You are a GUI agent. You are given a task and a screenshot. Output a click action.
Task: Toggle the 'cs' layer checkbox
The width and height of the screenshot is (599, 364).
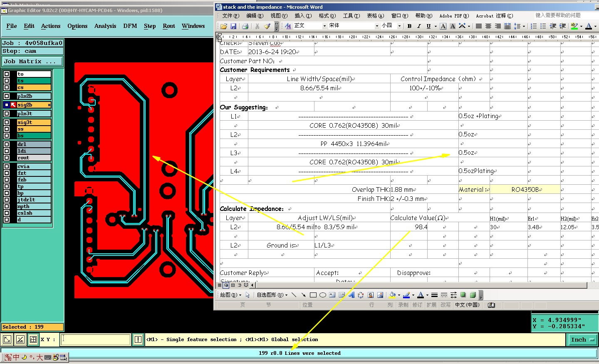pyautogui.click(x=7, y=87)
